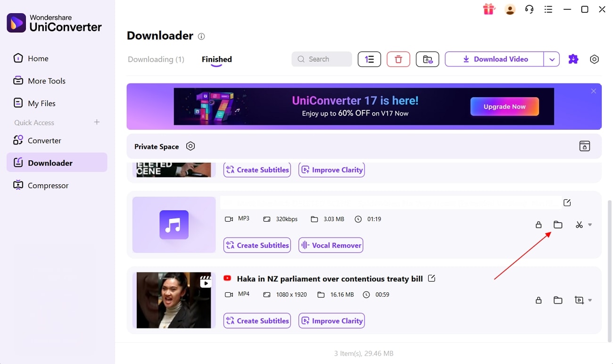Expand the dropdown arrow beside the crop icon
The width and height of the screenshot is (613, 364).
click(x=590, y=300)
